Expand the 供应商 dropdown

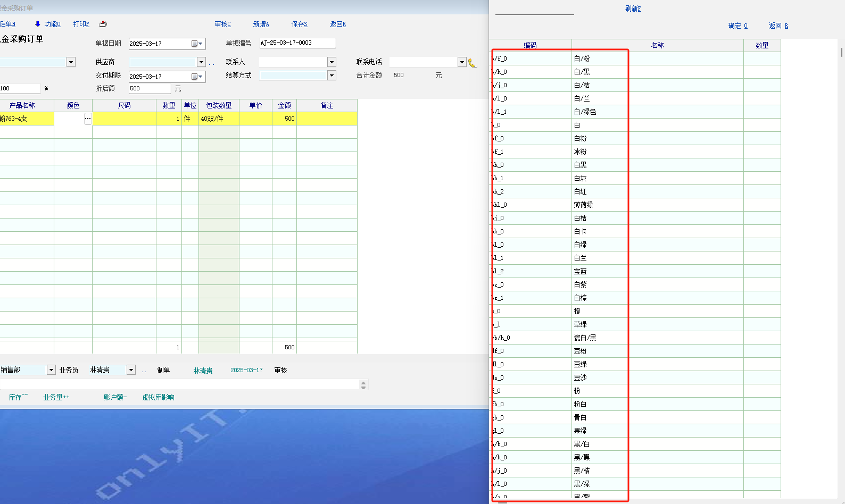click(201, 62)
